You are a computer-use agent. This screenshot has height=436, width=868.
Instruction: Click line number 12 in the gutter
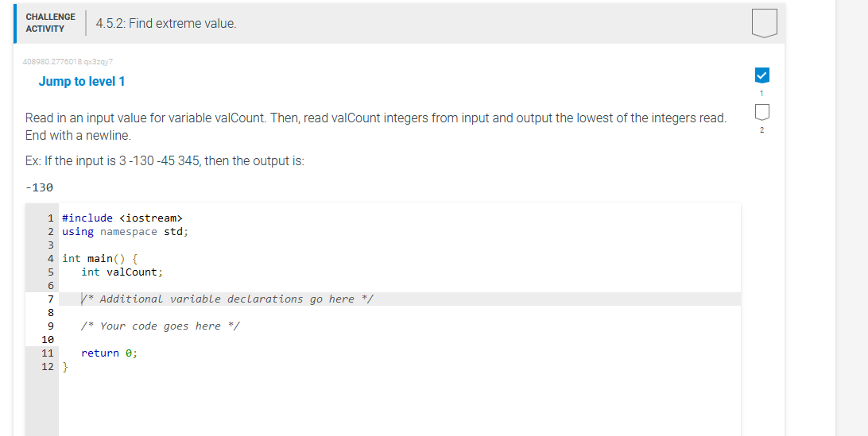48,367
